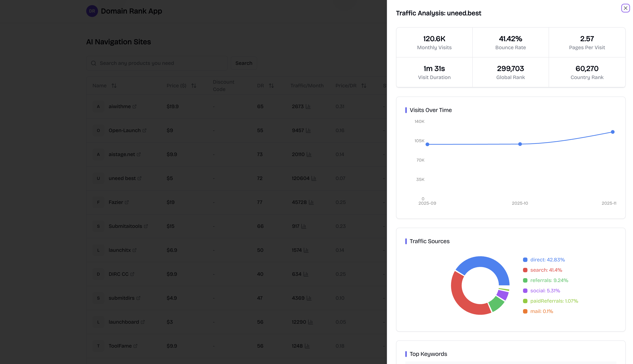
Task: Open external link icon next to ToolFame
Action: 135,346
